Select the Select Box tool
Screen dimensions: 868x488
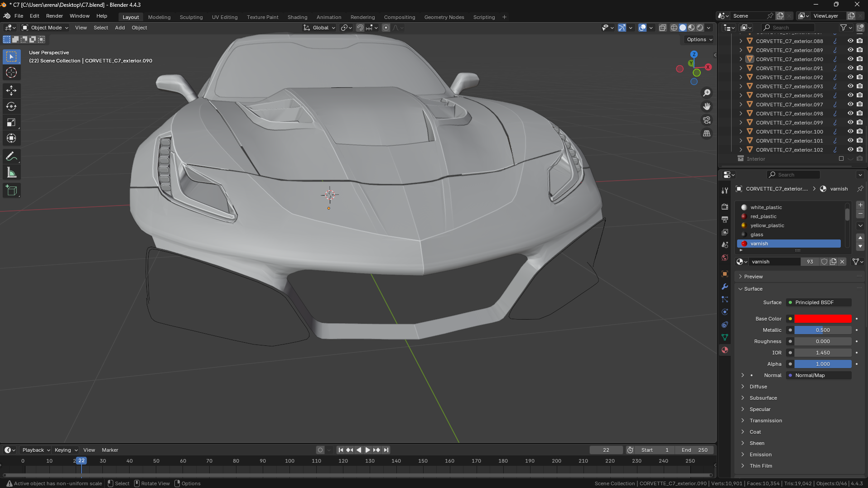click(x=11, y=57)
